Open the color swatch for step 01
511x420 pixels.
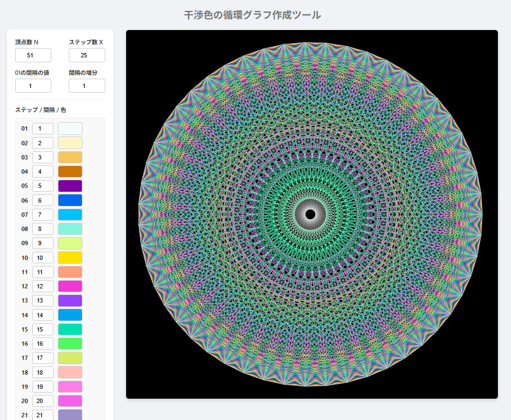click(70, 128)
